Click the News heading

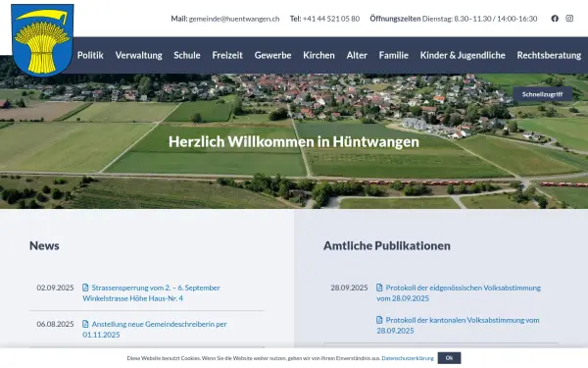click(x=44, y=245)
